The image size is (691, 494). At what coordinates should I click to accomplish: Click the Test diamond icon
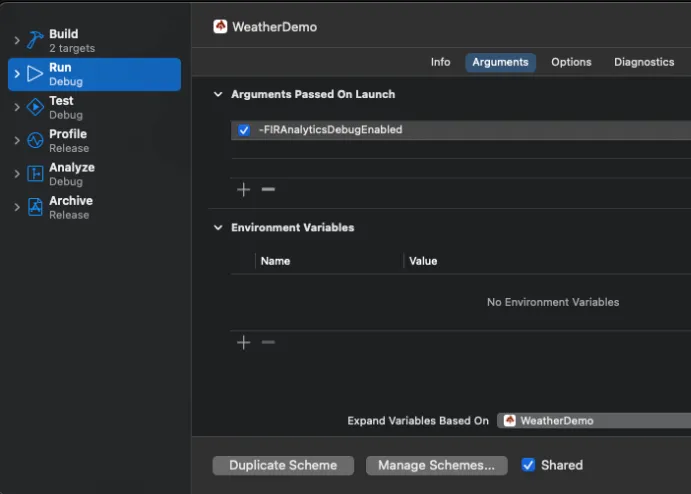[x=35, y=107]
